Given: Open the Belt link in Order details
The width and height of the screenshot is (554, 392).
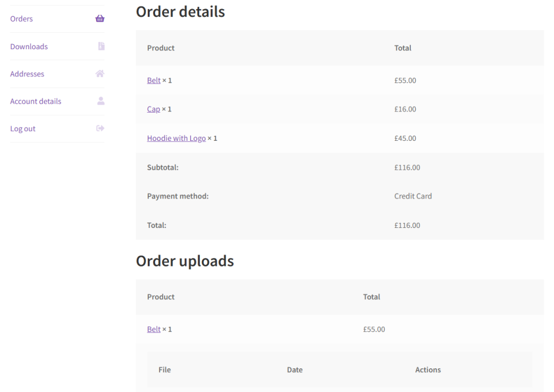Looking at the screenshot, I should click(x=153, y=80).
